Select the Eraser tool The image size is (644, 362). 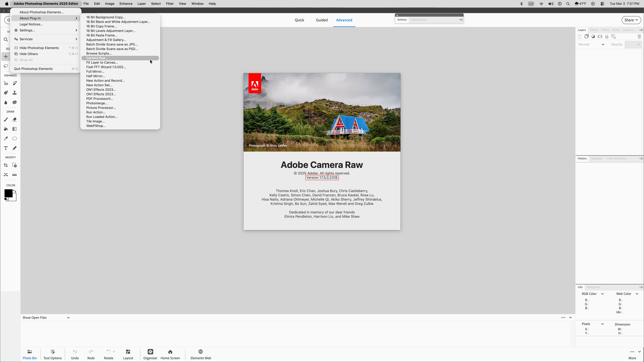14,119
